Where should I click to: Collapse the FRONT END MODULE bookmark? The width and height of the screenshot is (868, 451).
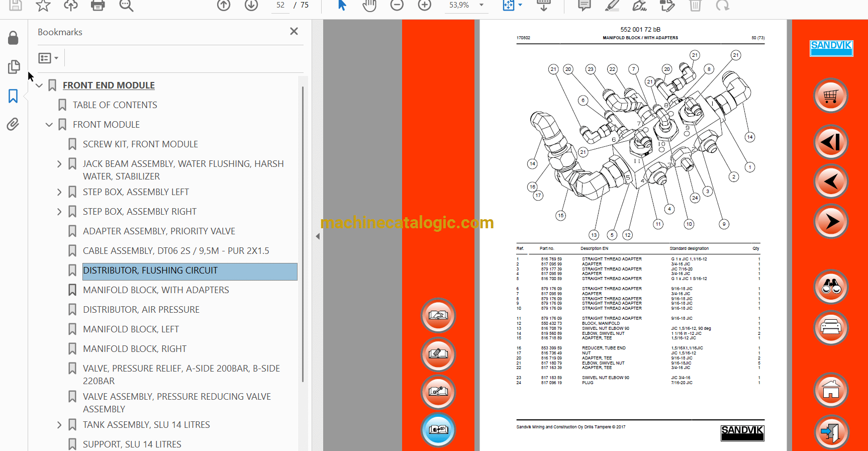pos(39,85)
